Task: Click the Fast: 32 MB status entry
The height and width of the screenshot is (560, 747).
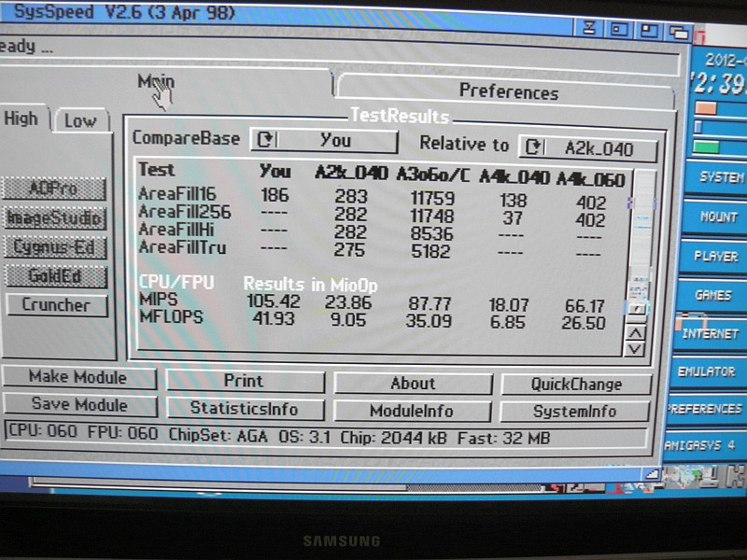Action: pyautogui.click(x=504, y=438)
